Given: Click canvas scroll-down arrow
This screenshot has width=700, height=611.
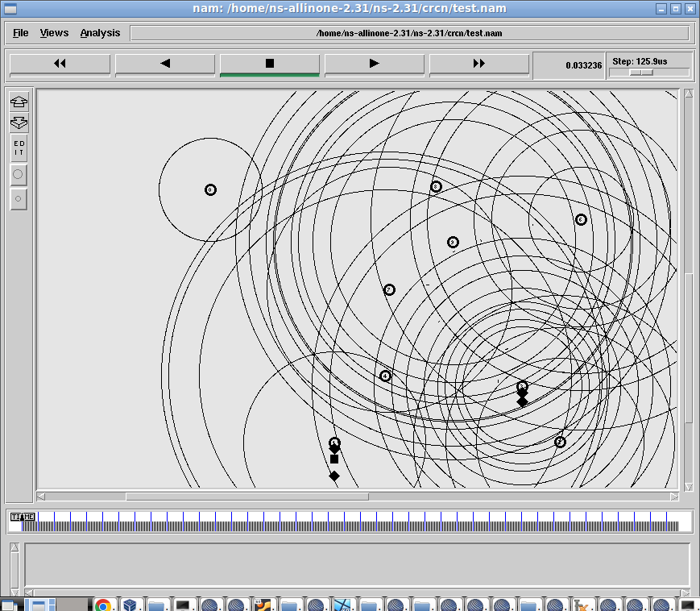Looking at the screenshot, I should 689,487.
